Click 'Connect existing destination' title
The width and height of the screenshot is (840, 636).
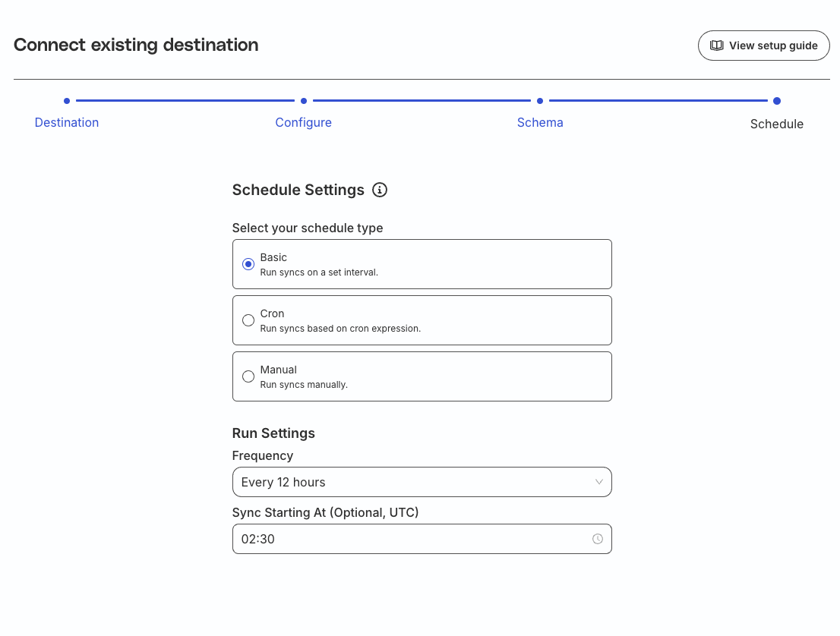[136, 45]
